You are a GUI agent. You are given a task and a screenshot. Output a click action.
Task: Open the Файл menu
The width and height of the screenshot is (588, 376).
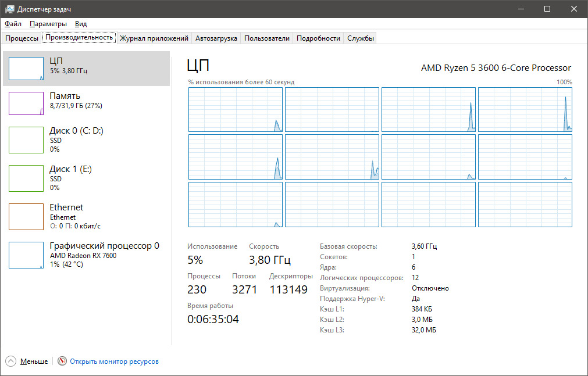click(13, 24)
